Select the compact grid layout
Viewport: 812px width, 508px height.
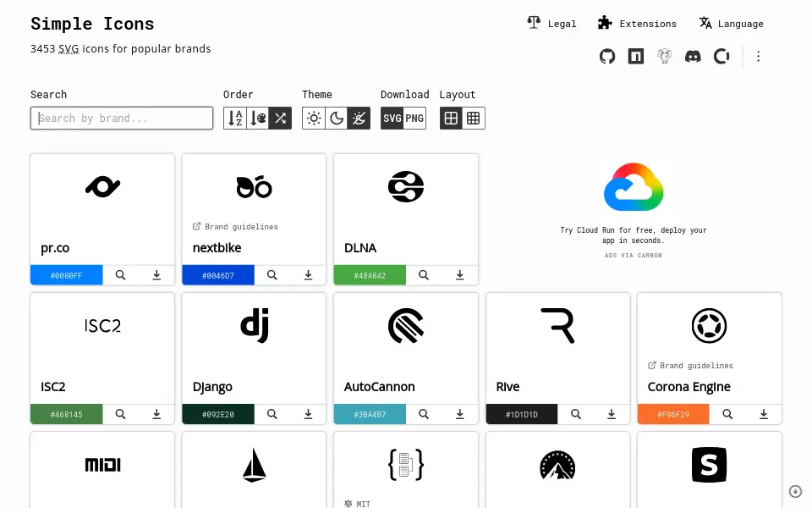point(474,119)
